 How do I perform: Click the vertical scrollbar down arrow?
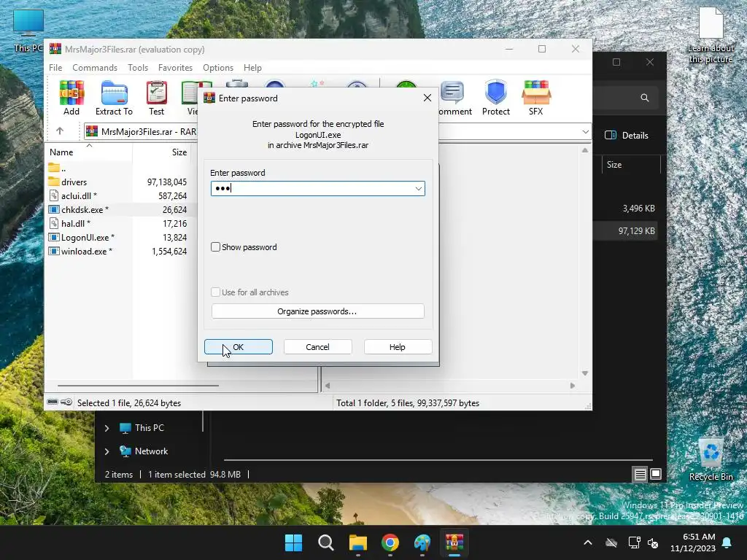tap(584, 373)
